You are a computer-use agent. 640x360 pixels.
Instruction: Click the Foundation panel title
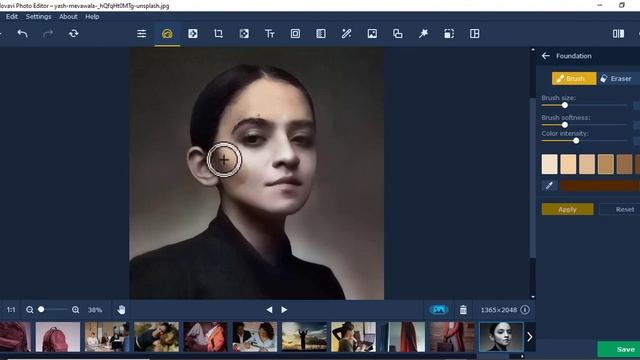[573, 56]
